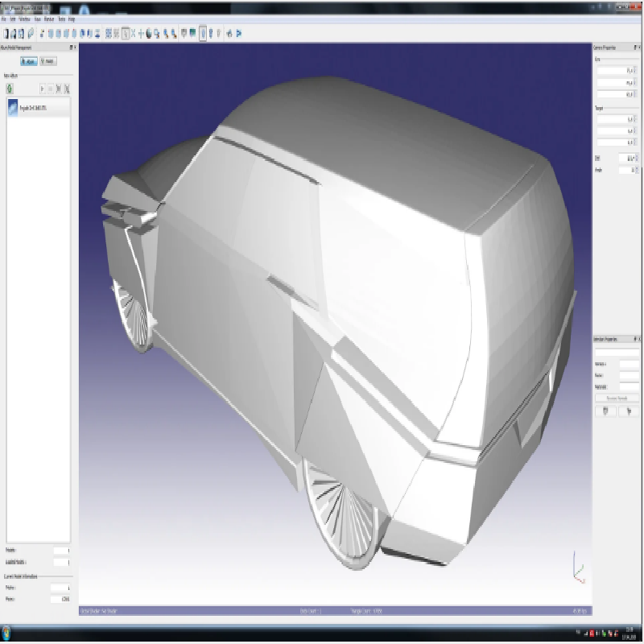This screenshot has height=644, width=644.
Task: Click the Angle spinner arrows in Camera Properties
Action: pyautogui.click(x=635, y=170)
